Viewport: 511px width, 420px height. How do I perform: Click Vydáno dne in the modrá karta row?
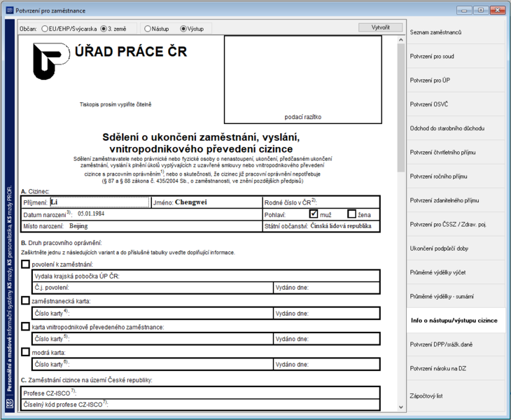tap(326, 364)
